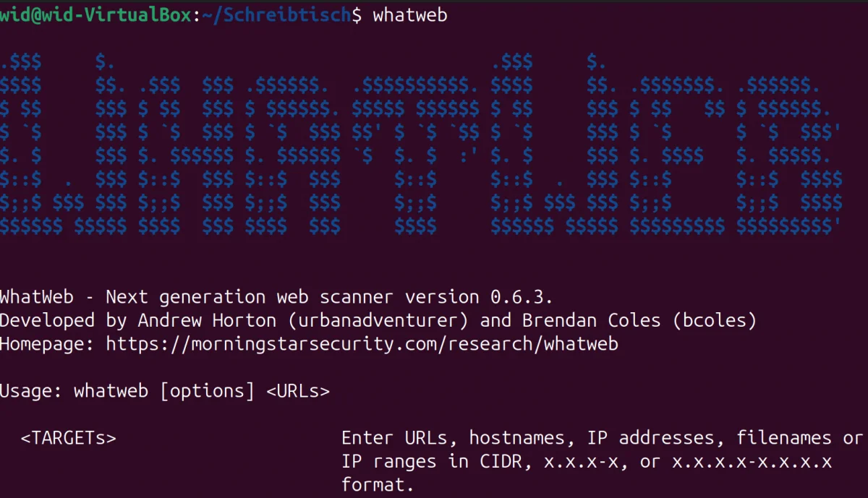
Task: Click the x.x.x.x-x.x.x.x range example
Action: 752,461
